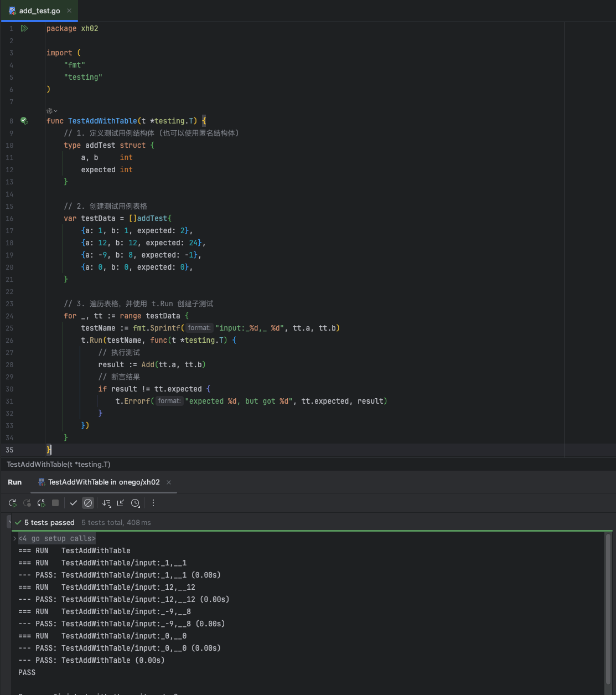Screen dimensions: 616x695
Task: Click 'if result != tt.expected' line
Action: [x=154, y=389]
